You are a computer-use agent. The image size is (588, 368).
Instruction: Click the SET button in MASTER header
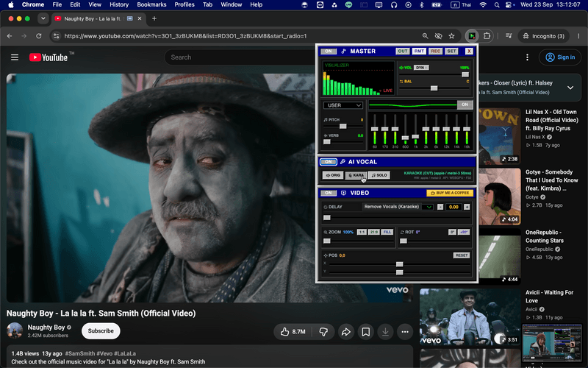(x=452, y=52)
